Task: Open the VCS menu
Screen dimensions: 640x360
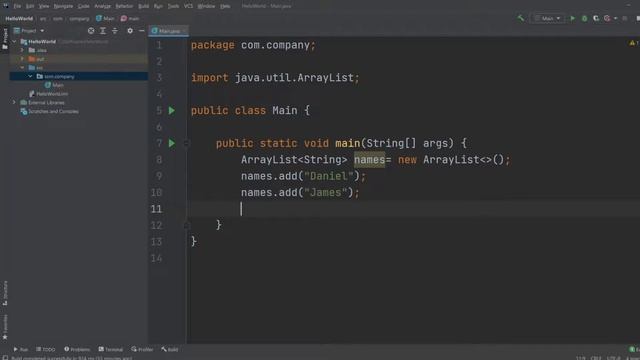Action: tap(188, 6)
